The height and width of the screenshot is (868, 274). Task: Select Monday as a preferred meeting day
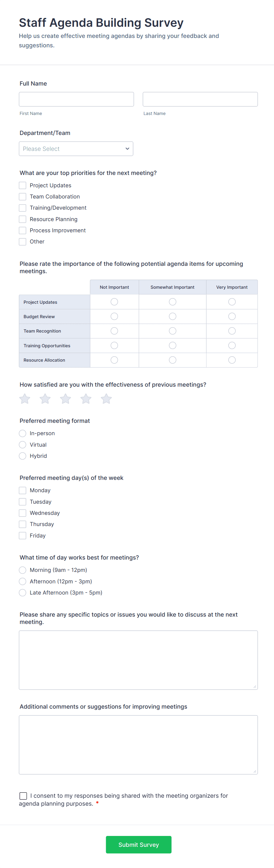pyautogui.click(x=22, y=490)
